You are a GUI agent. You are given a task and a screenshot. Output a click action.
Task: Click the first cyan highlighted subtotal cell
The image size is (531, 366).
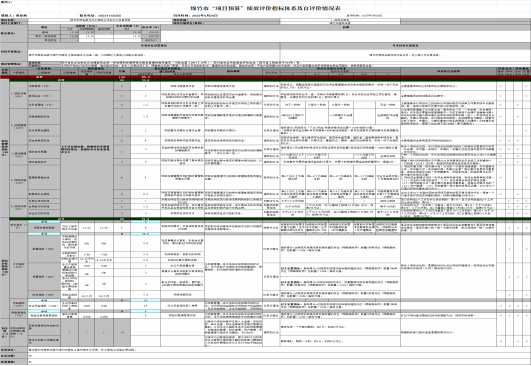point(44,222)
